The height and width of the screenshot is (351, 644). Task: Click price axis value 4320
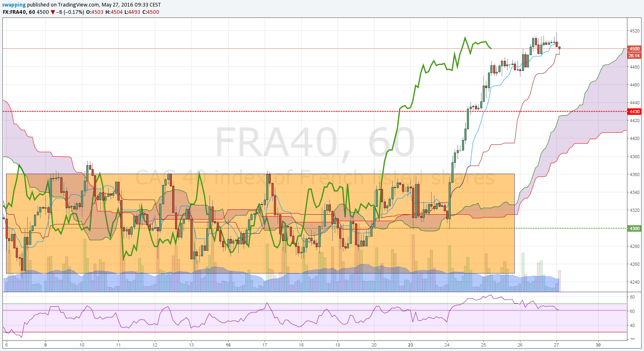[634, 210]
